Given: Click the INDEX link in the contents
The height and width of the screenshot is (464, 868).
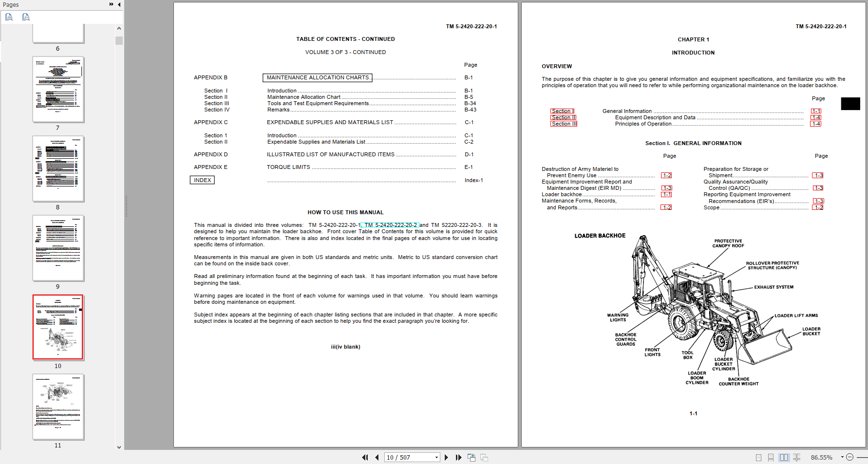Looking at the screenshot, I should pyautogui.click(x=202, y=180).
